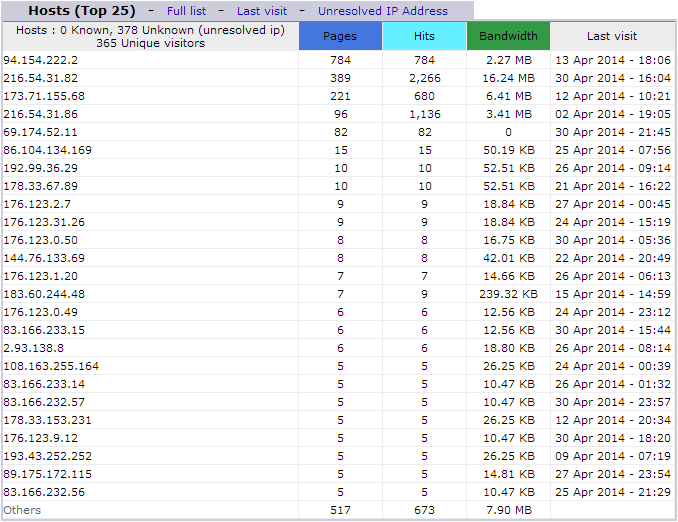
Task: Click Others bandwidth 7.90 MB
Action: [x=508, y=510]
